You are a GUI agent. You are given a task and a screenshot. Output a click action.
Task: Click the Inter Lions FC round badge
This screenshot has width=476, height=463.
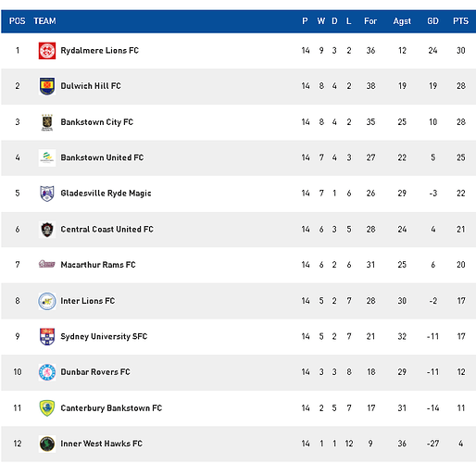pyautogui.click(x=47, y=301)
